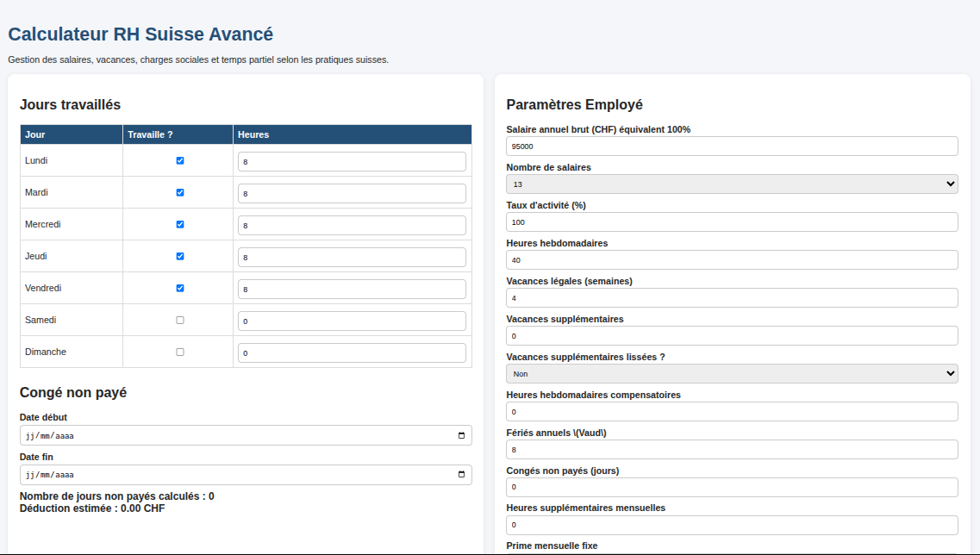Screen dimensions: 980x555
Task: Disable the Vendredi work day checkbox
Action: coord(180,288)
